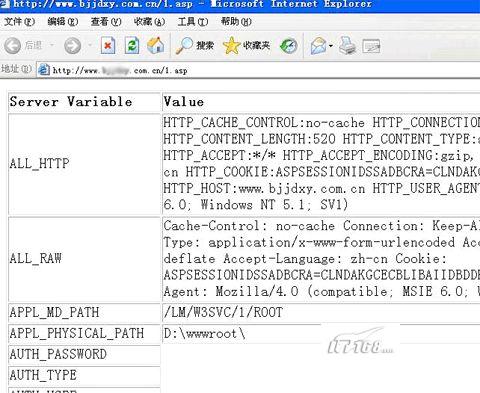The height and width of the screenshot is (393, 480).
Task: Open the 工具(T) menu
Action: pos(193,22)
